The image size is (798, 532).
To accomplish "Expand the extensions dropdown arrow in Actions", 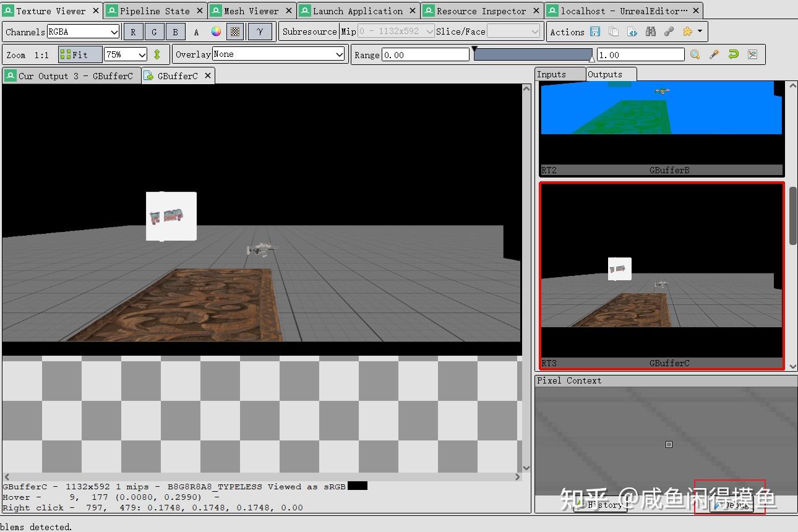I will click(x=700, y=31).
